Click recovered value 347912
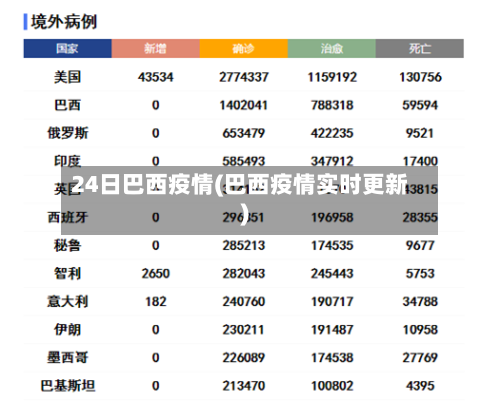Screen dimensions: 500x402 (332, 161)
